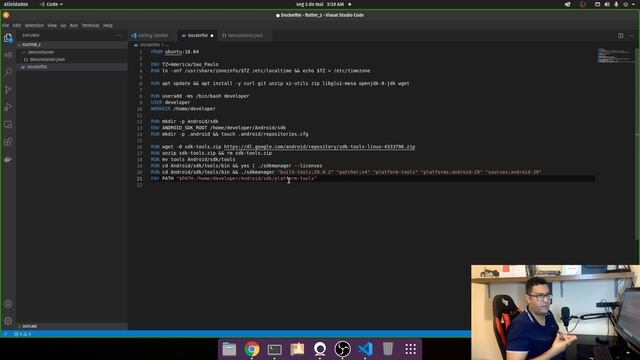
Task: Open the system menu arrow in top bar
Action: click(x=634, y=4)
